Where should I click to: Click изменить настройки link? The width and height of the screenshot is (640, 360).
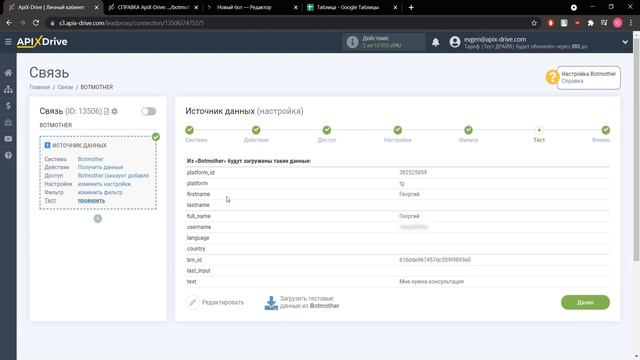(104, 184)
